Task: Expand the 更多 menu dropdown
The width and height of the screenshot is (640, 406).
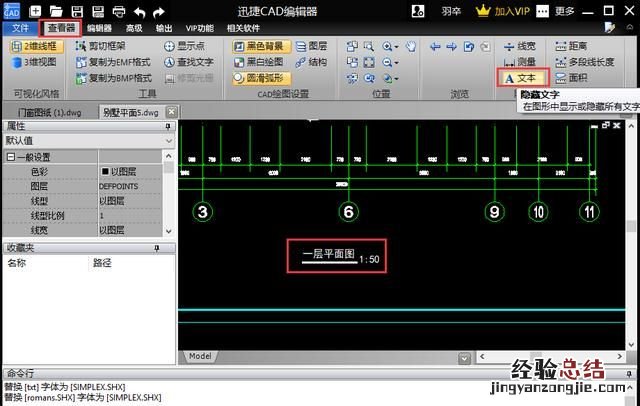Action: point(570,11)
